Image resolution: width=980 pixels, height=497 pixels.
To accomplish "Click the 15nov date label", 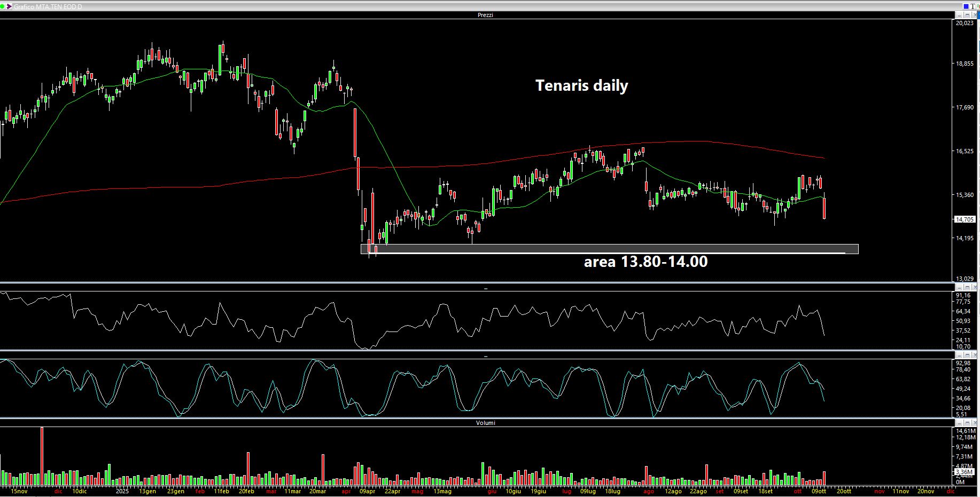I will pyautogui.click(x=19, y=491).
